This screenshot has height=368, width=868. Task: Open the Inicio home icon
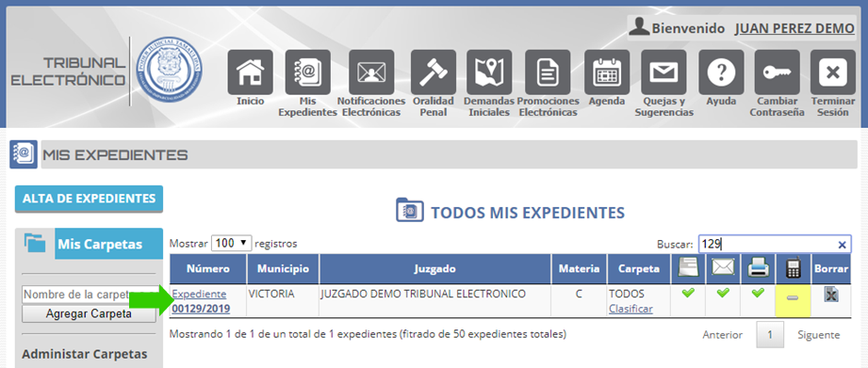pyautogui.click(x=250, y=72)
